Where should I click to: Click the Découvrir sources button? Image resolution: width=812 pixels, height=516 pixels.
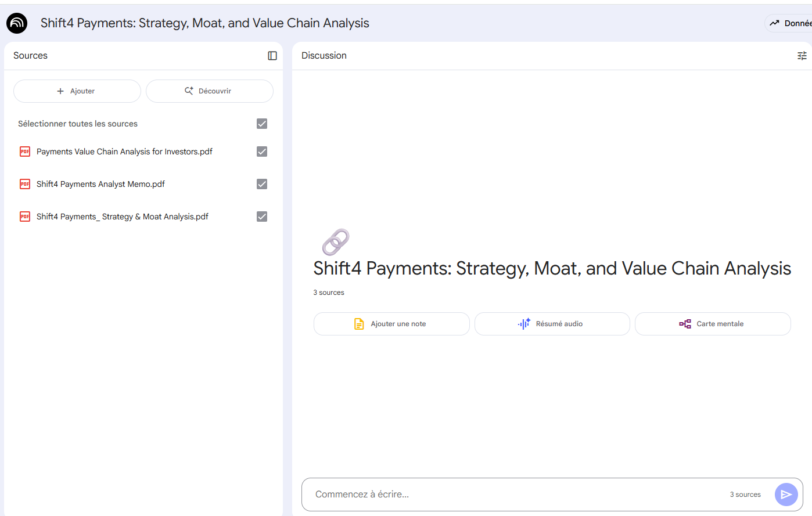pyautogui.click(x=210, y=91)
